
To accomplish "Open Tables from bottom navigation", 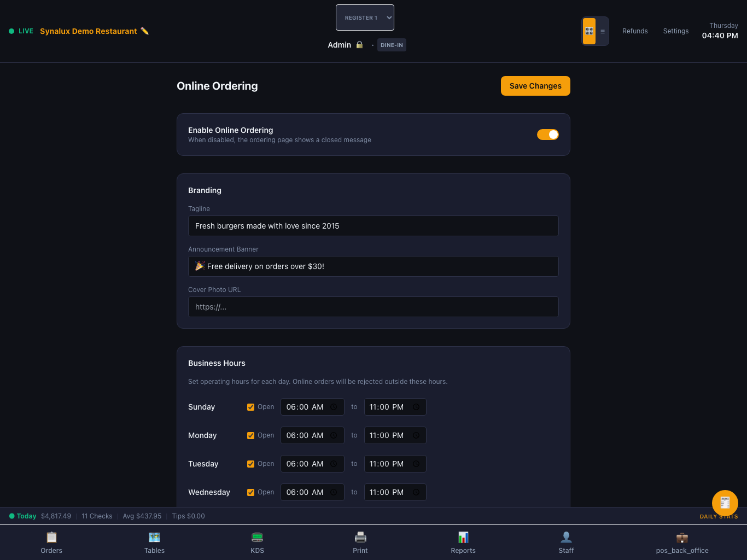I will coord(154,542).
